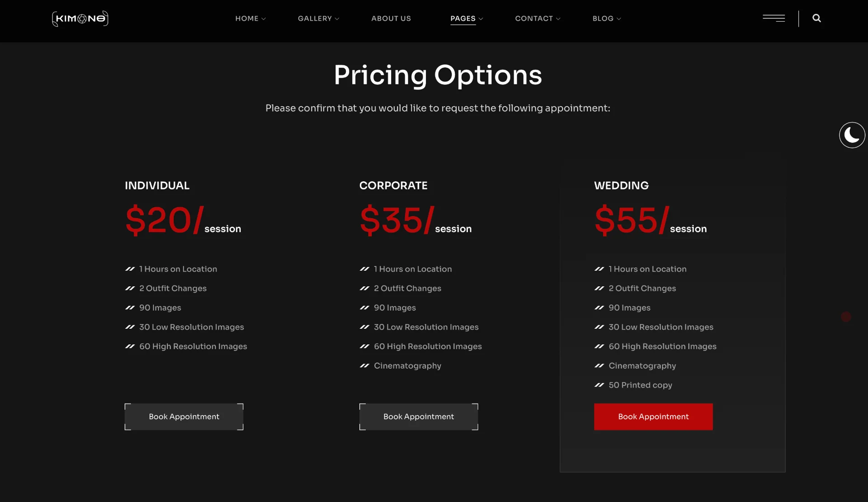The image size is (868, 502).
Task: Click the slash icon beside 50 Printed copy
Action: (599, 385)
